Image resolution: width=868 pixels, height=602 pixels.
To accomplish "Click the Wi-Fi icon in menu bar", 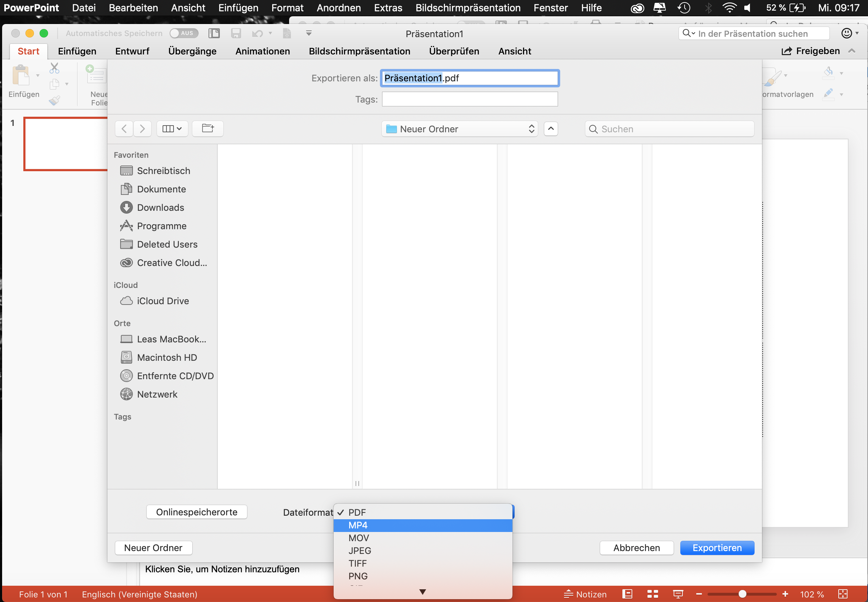I will coord(729,7).
